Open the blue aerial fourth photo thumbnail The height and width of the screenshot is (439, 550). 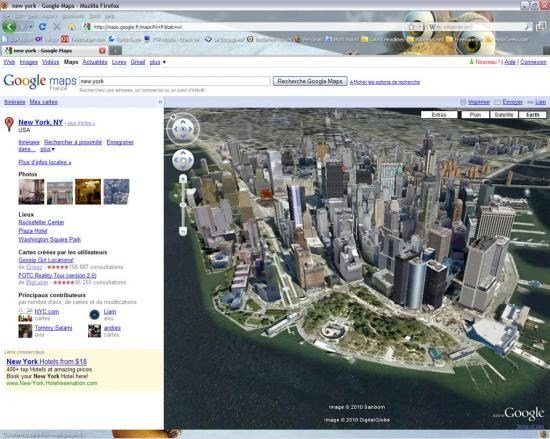(116, 192)
